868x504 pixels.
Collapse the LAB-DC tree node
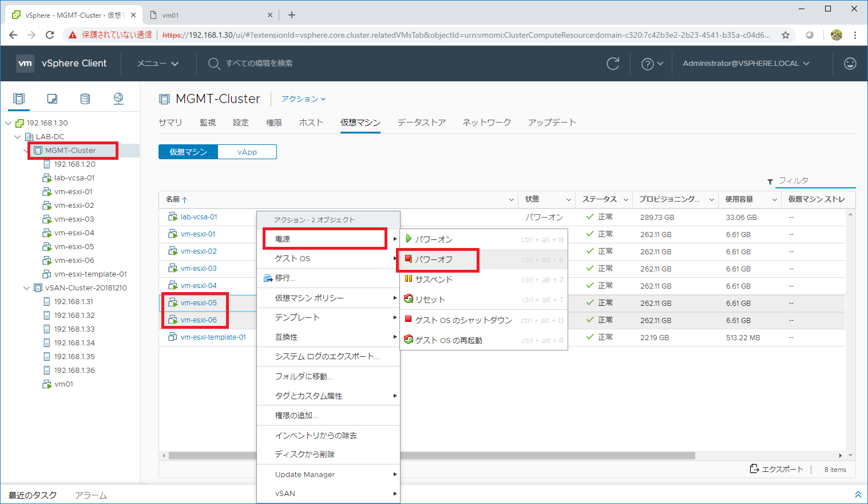click(x=17, y=137)
